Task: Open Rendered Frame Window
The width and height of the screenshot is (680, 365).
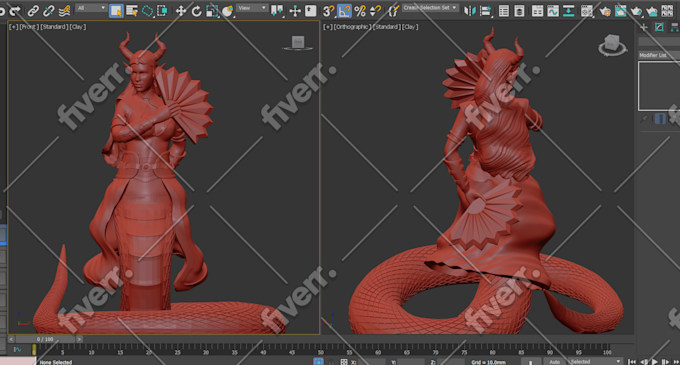Action: (621, 11)
